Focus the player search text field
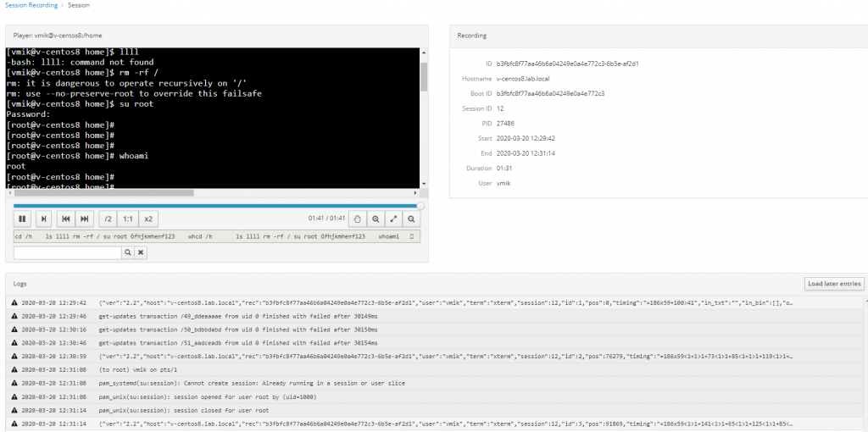Screen dimensions: 868x432 pos(67,252)
